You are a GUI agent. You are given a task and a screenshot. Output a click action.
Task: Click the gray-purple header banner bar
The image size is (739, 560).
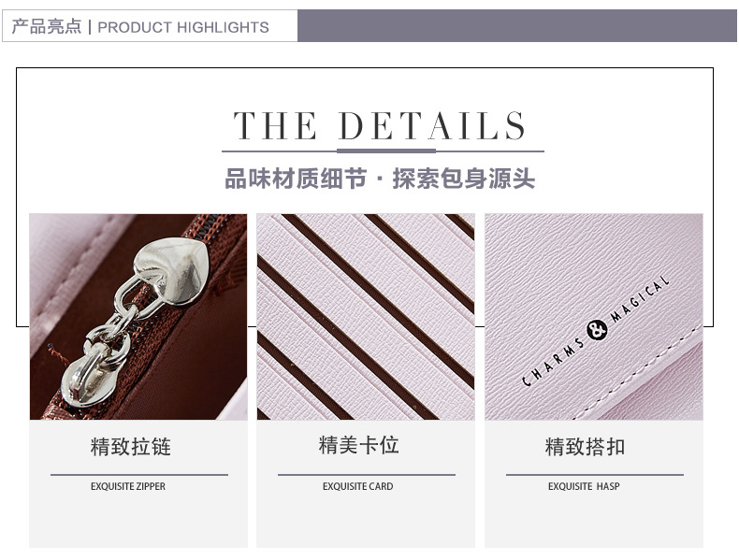click(x=517, y=26)
